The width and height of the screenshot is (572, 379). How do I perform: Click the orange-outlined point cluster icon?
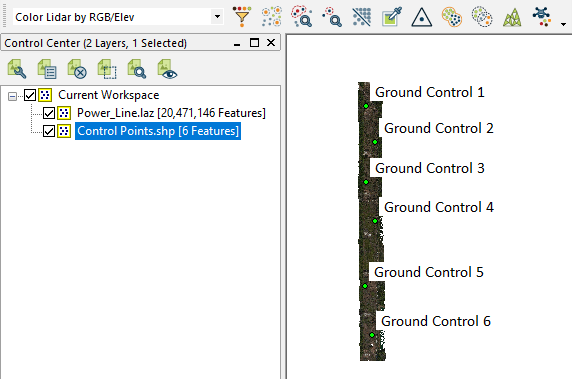[x=452, y=17]
